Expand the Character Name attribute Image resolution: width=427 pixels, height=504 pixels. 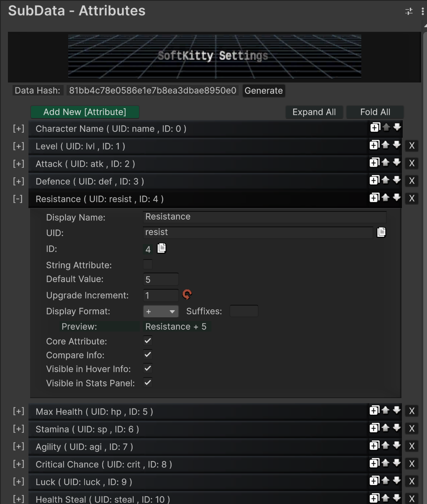point(18,129)
